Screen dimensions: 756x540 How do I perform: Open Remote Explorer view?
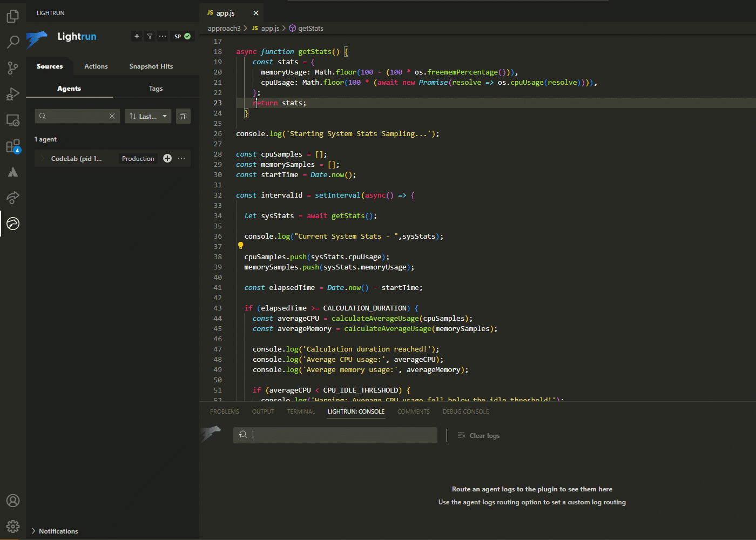click(12, 120)
